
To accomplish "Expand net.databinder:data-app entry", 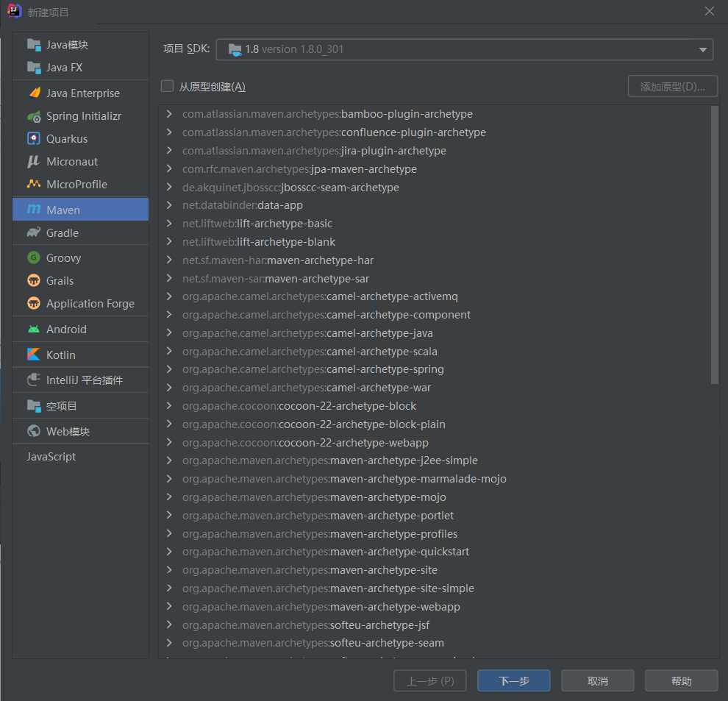I will click(x=169, y=205).
